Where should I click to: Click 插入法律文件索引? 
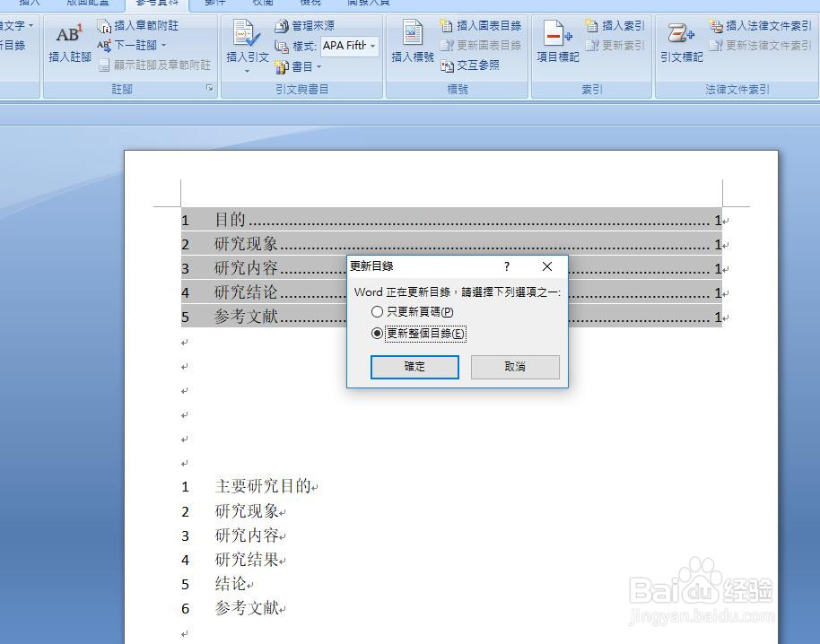click(761, 26)
